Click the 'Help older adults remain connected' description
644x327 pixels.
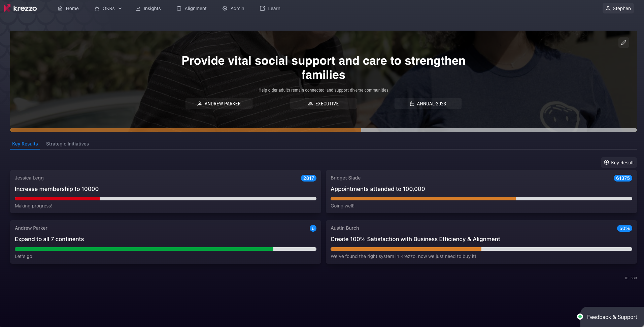click(x=323, y=90)
